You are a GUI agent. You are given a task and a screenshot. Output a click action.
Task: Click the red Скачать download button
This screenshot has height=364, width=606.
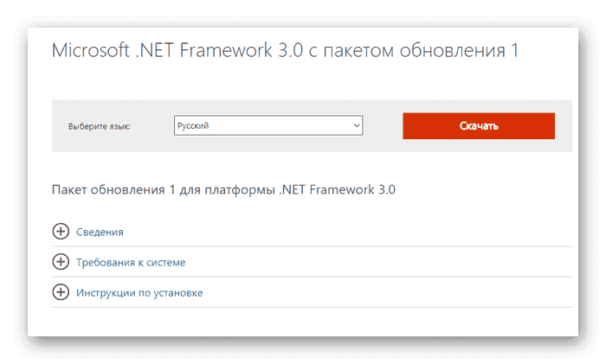(479, 126)
